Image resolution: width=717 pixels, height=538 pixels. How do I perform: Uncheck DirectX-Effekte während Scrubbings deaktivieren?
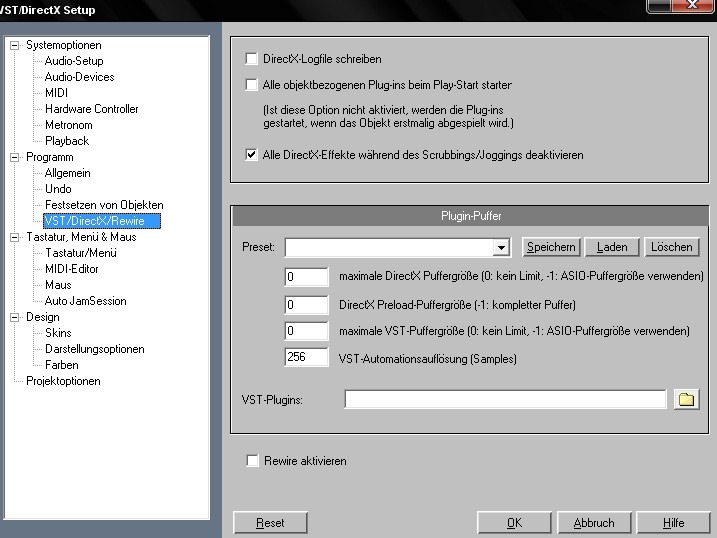click(x=251, y=155)
